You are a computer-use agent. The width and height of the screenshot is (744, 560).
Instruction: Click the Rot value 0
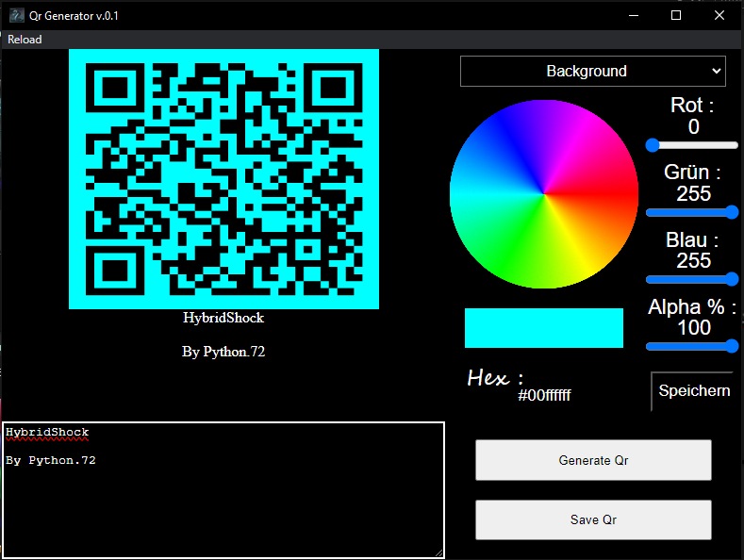click(694, 126)
